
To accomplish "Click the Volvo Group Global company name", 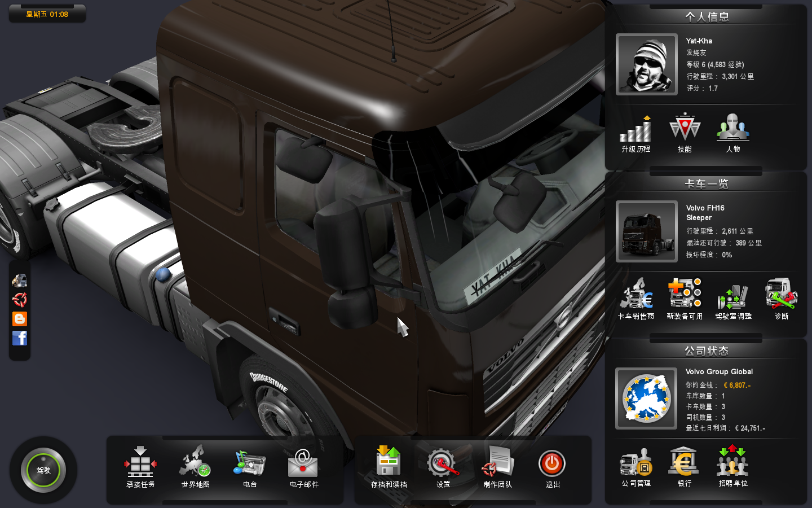I will [719, 371].
